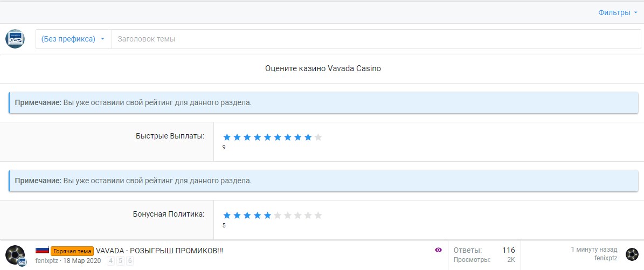Click the note above Быстрые Выплаты
644x270 pixels.
coord(324,103)
